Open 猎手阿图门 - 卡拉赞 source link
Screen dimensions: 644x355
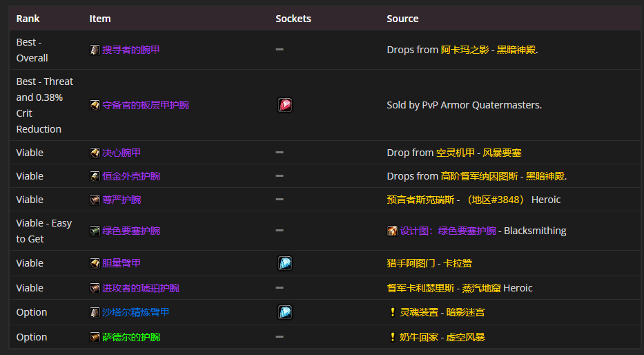429,263
